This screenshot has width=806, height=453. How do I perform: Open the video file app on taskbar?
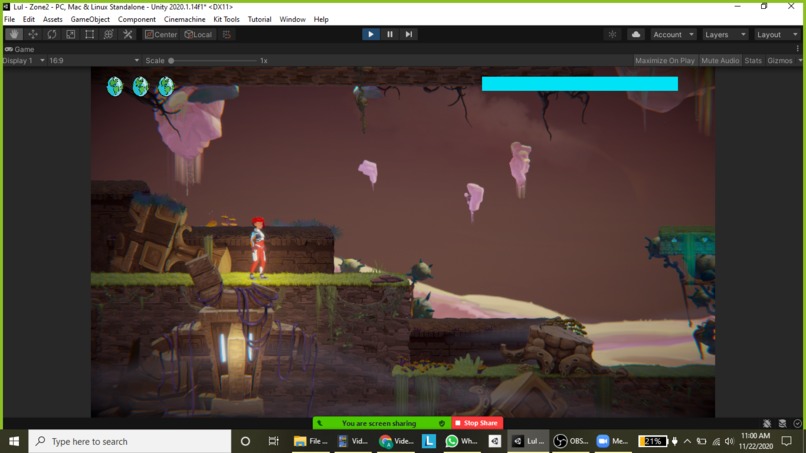353,441
